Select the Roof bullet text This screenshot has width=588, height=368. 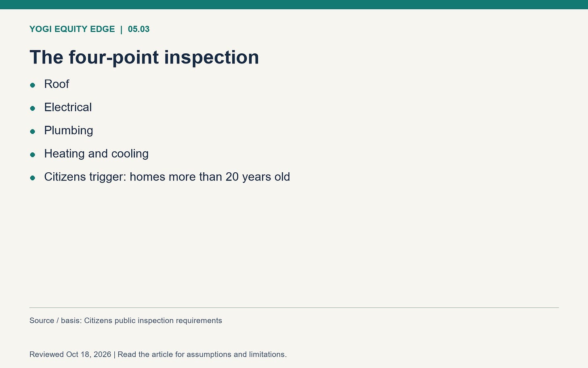click(57, 84)
